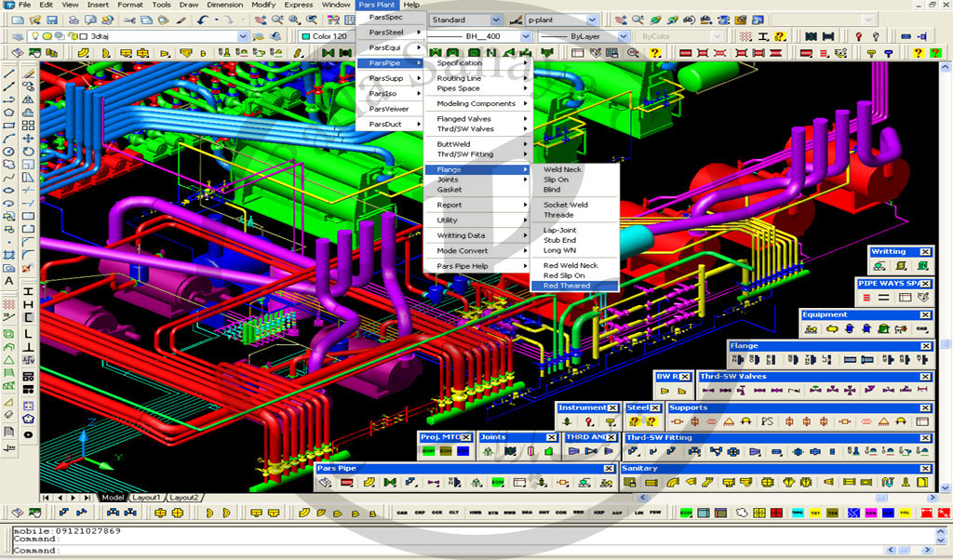The image size is (953, 560).
Task: Click the Cut scissors icon
Action: [x=129, y=20]
